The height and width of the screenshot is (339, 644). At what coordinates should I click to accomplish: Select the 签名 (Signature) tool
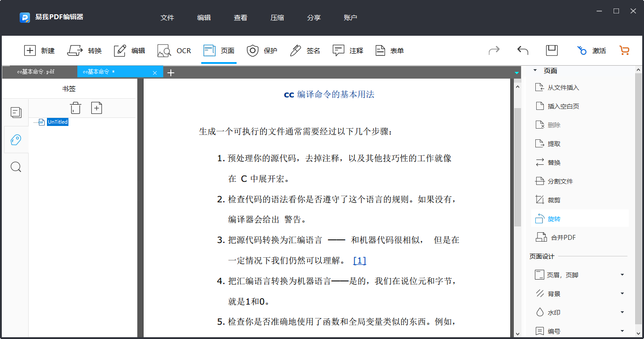pos(305,50)
